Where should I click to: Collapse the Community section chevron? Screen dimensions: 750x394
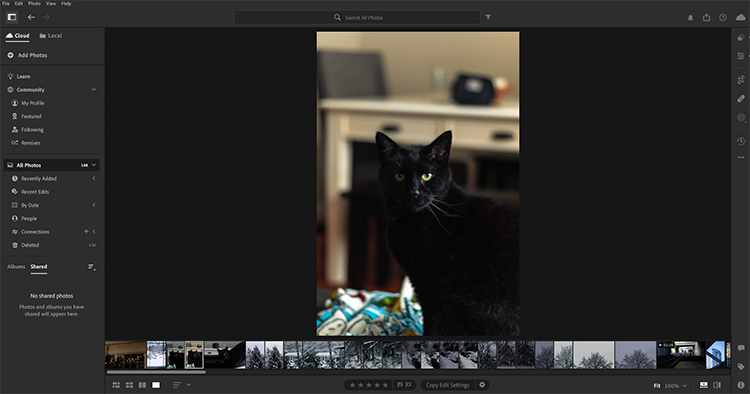[94, 89]
